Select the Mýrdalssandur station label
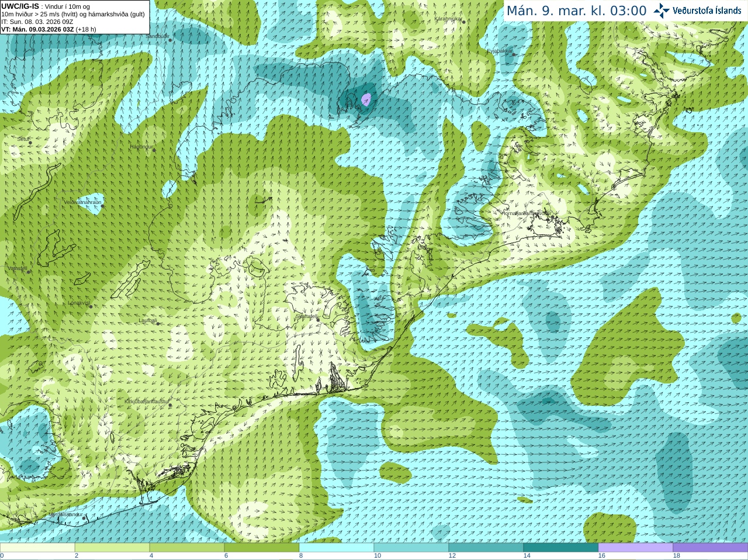The height and width of the screenshot is (560, 748). [x=65, y=514]
